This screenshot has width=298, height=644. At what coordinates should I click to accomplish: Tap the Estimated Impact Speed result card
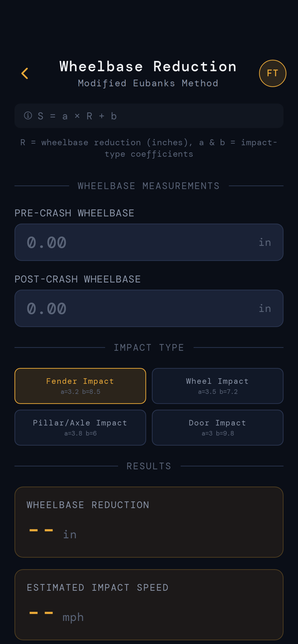pyautogui.click(x=149, y=604)
